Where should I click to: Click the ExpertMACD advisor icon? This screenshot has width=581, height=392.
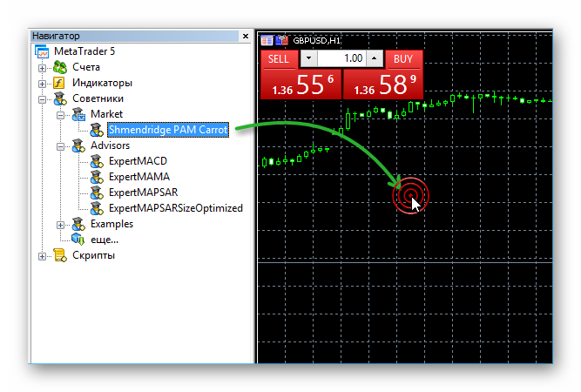[x=97, y=161]
